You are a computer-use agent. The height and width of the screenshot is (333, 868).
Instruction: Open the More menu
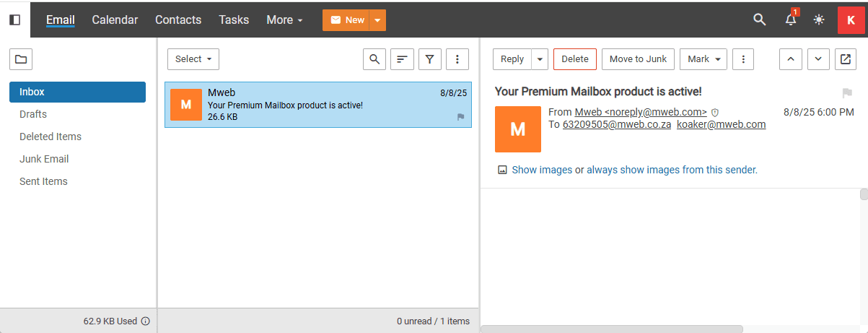[x=284, y=20]
